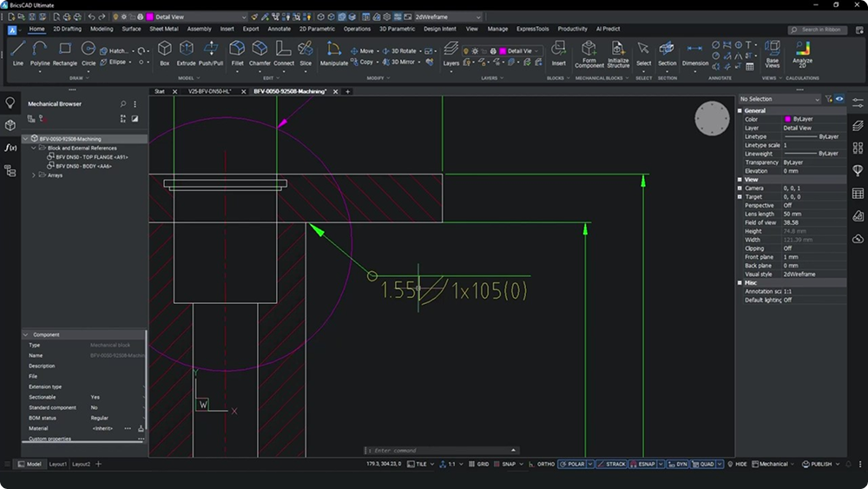Screen dimensions: 868x489
Task: Turn off POLAR tracking
Action: pos(573,465)
